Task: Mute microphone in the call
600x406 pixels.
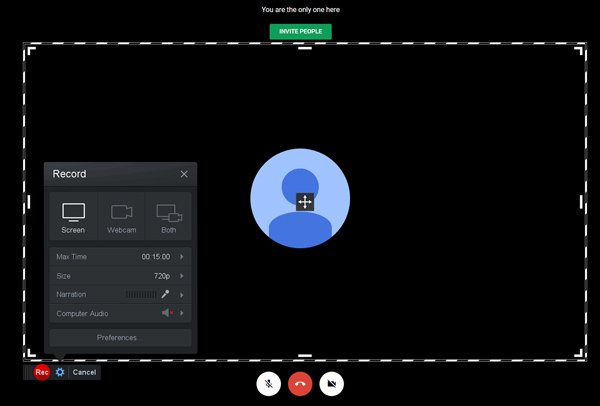Action: (268, 383)
